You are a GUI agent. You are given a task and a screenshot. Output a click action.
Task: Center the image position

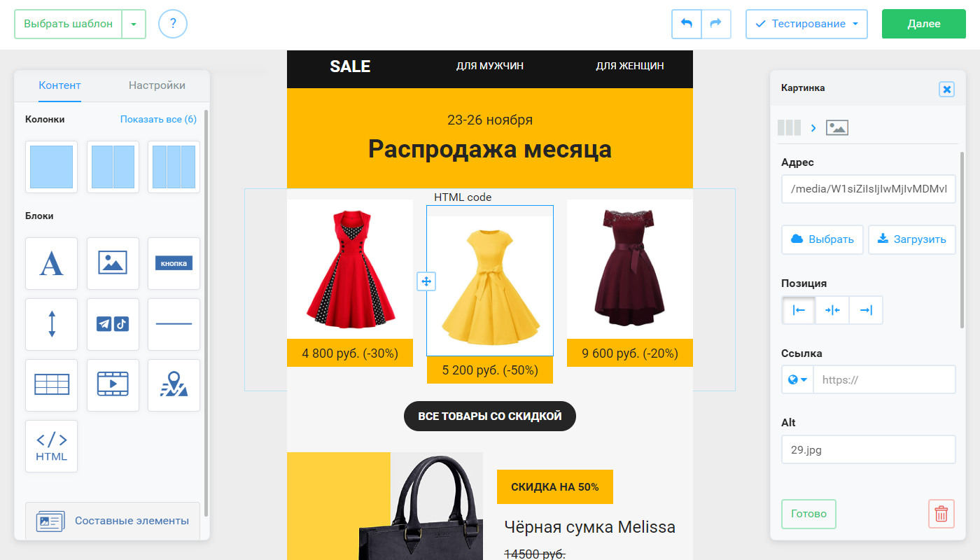[x=832, y=310]
